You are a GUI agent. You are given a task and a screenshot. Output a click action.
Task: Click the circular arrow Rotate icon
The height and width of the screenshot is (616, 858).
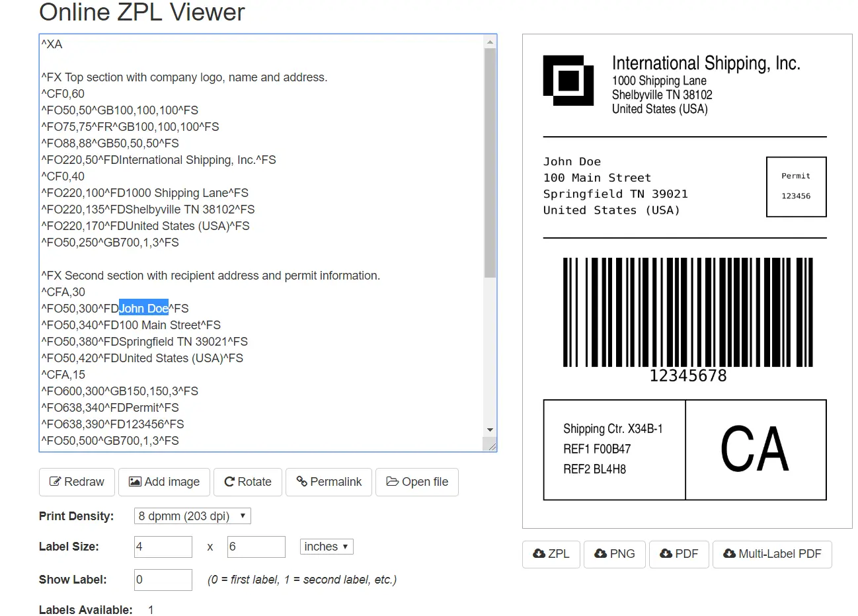pos(229,482)
